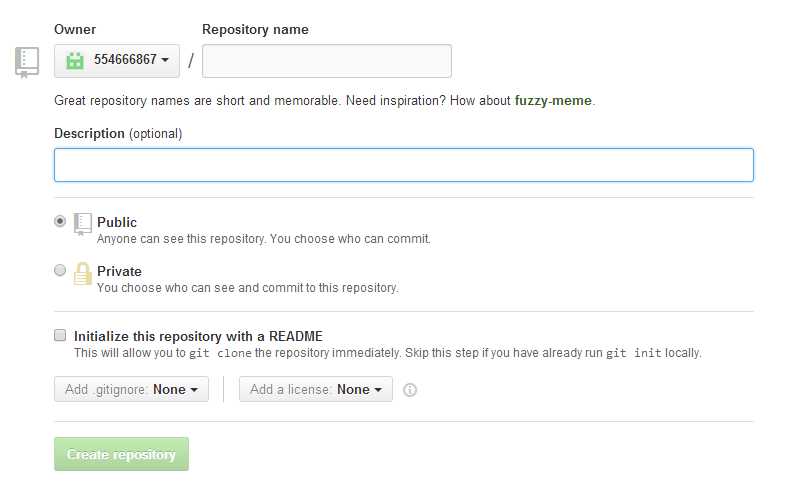Click the license info icon
This screenshot has width=792, height=485.
[x=410, y=390]
